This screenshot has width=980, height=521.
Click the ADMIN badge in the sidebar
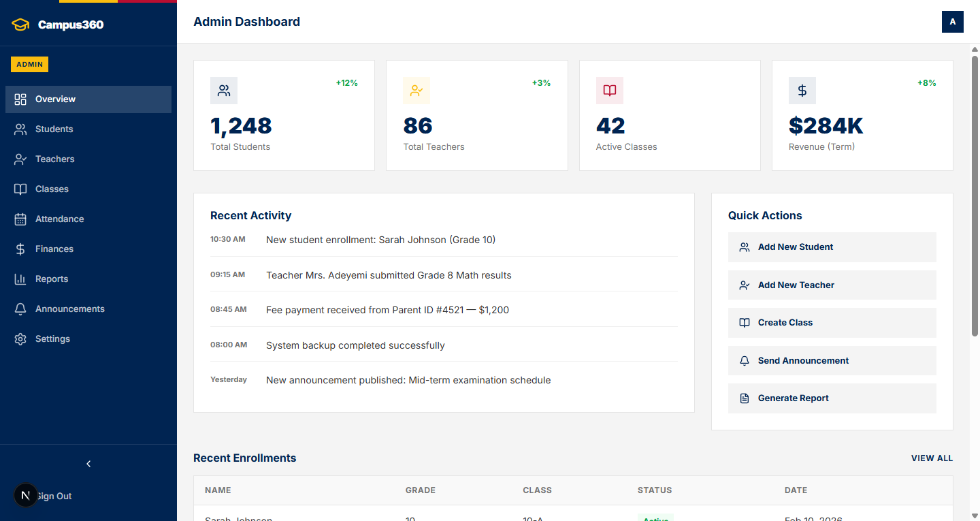tap(29, 64)
